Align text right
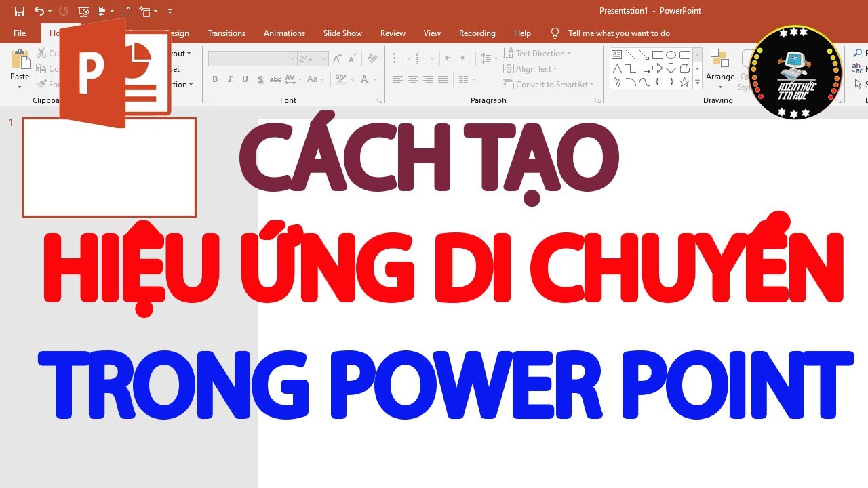This screenshot has height=488, width=868. 428,79
